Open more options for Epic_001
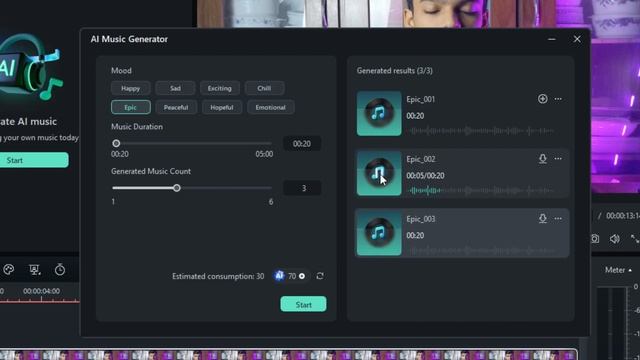 (558, 99)
